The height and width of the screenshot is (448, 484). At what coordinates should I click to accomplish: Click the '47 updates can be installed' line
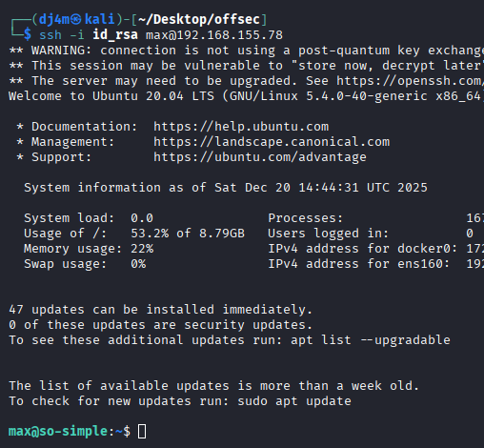(161, 310)
